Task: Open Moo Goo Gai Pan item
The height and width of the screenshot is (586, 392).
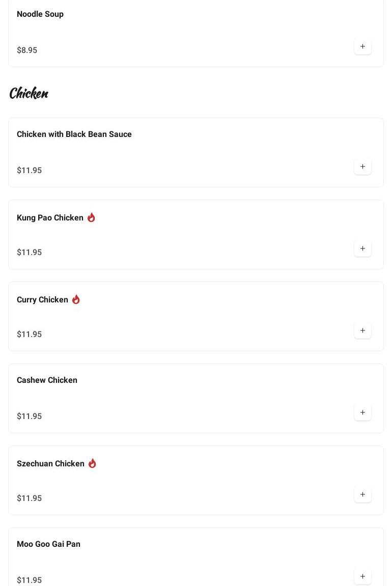Action: (x=48, y=544)
